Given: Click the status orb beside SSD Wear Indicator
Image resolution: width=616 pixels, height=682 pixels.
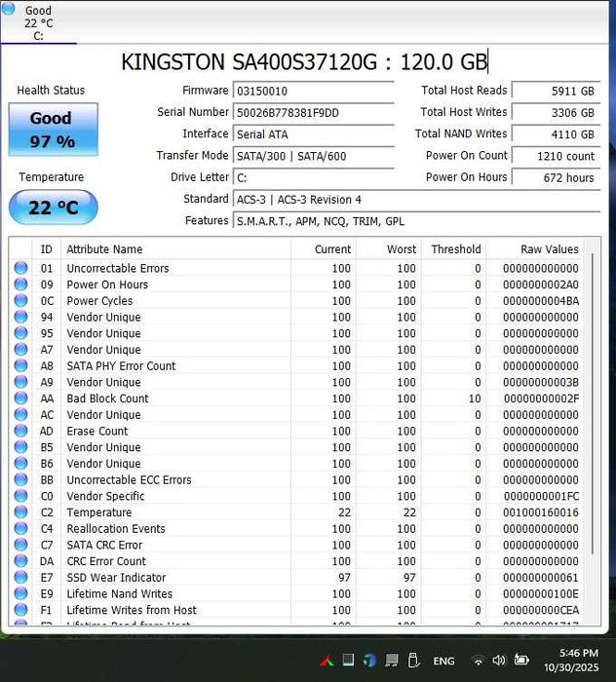Looking at the screenshot, I should click(20, 577).
